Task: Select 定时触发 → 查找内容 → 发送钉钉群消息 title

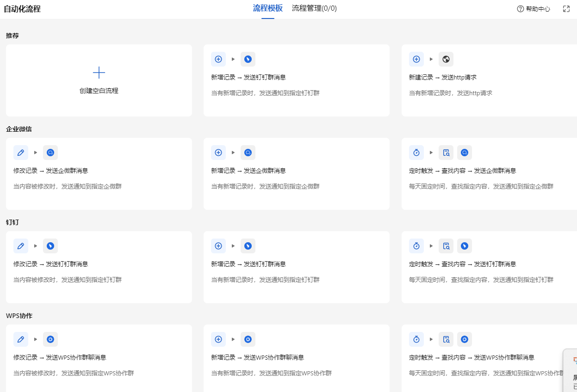Action: coord(463,264)
